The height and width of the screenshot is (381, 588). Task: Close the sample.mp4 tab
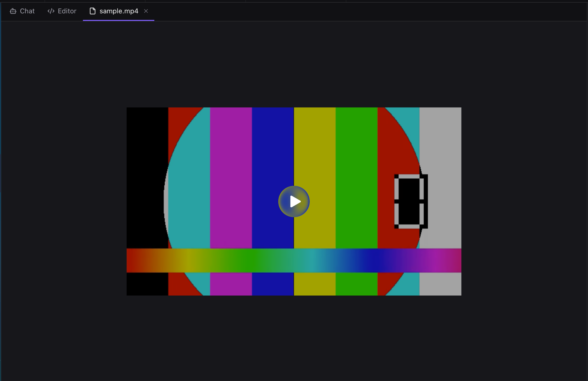146,11
